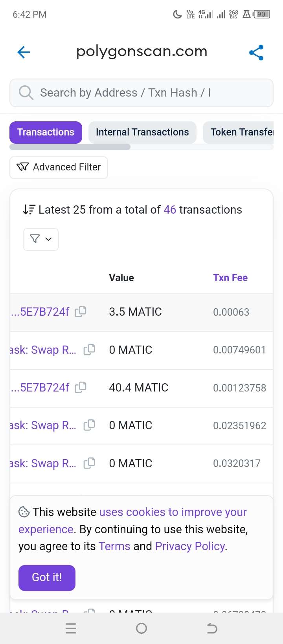283x644 pixels.
Task: Switch to Token Transfers tab
Action: pos(238,132)
